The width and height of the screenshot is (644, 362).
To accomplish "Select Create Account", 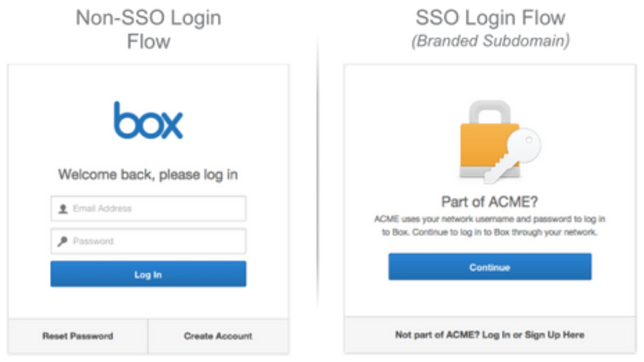I will [x=218, y=336].
